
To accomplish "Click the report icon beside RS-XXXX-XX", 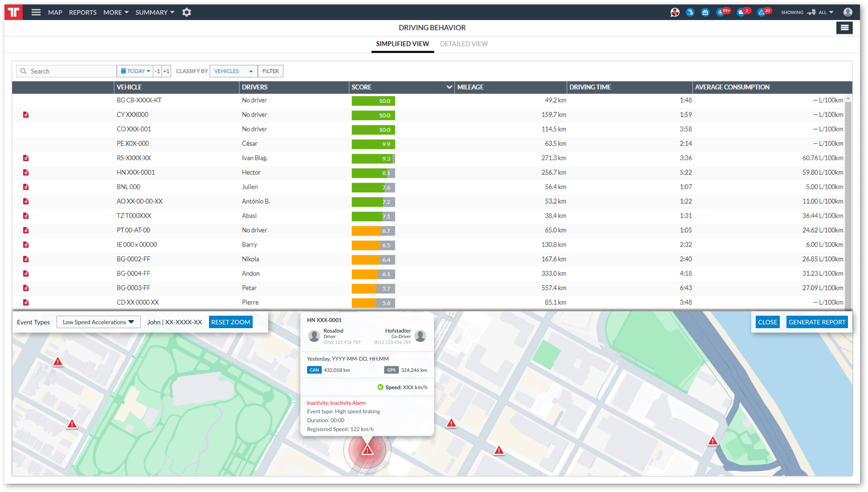I will click(26, 158).
